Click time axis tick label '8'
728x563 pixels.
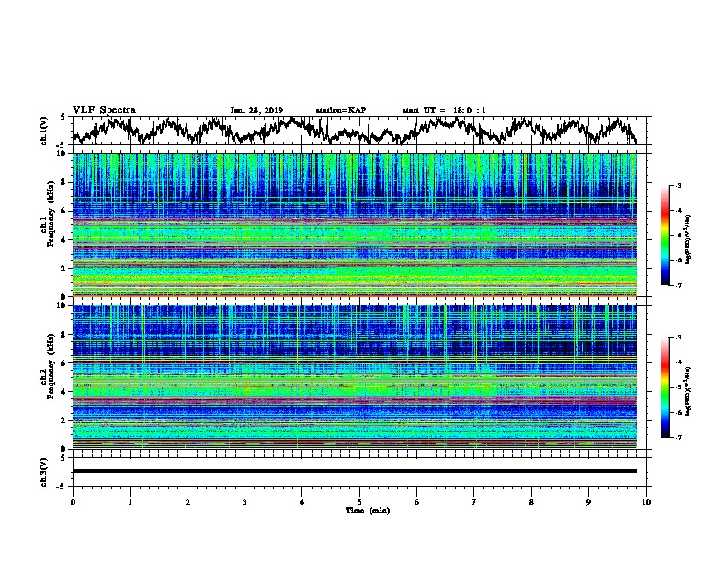531,502
